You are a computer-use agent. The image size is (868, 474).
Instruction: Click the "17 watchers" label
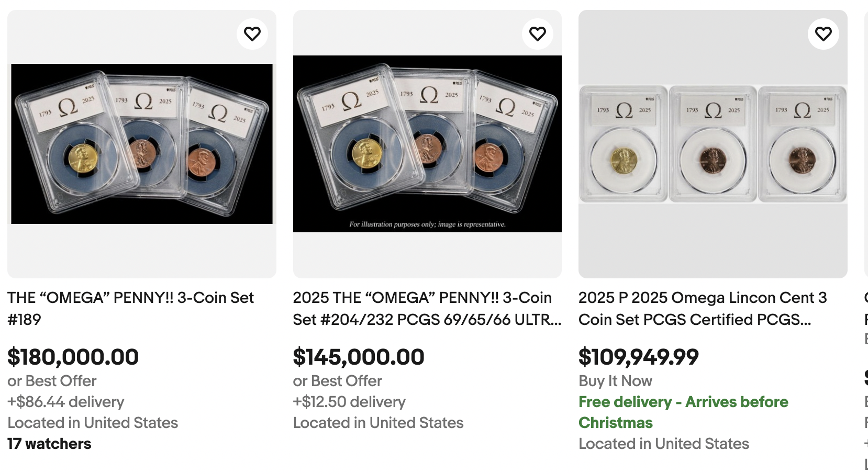49,444
